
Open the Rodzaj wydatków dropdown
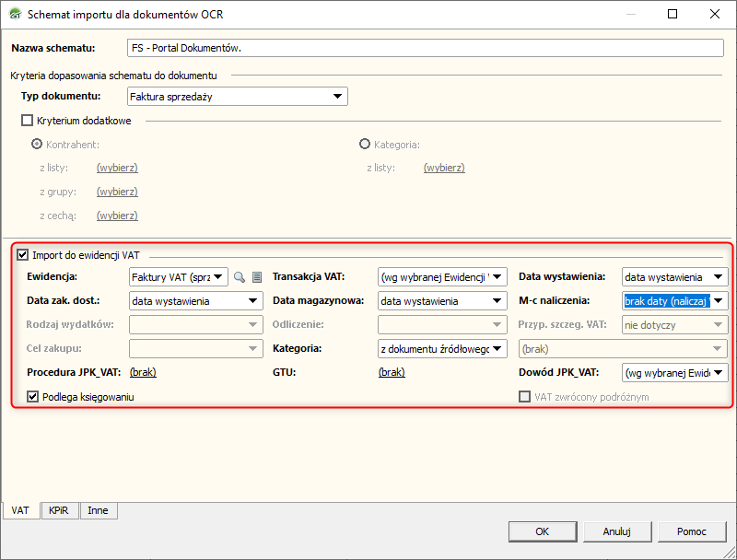(196, 325)
